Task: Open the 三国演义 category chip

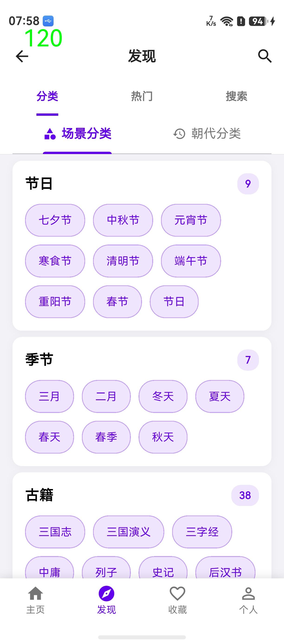Action: 129,532
